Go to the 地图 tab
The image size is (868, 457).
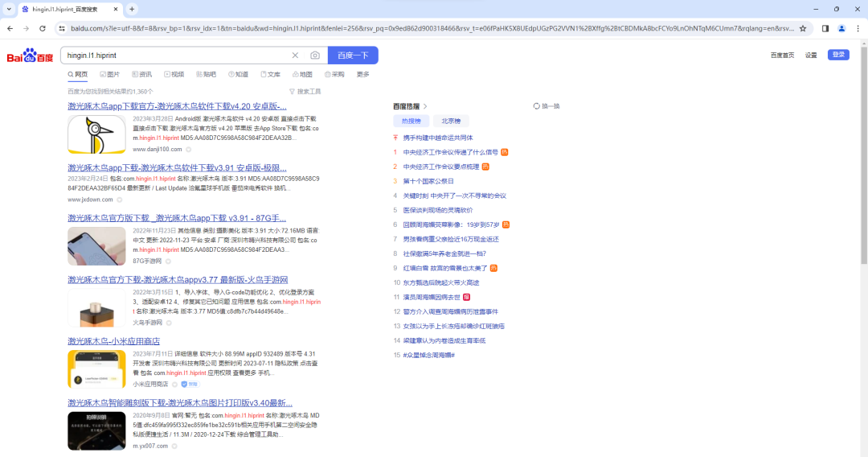click(302, 74)
